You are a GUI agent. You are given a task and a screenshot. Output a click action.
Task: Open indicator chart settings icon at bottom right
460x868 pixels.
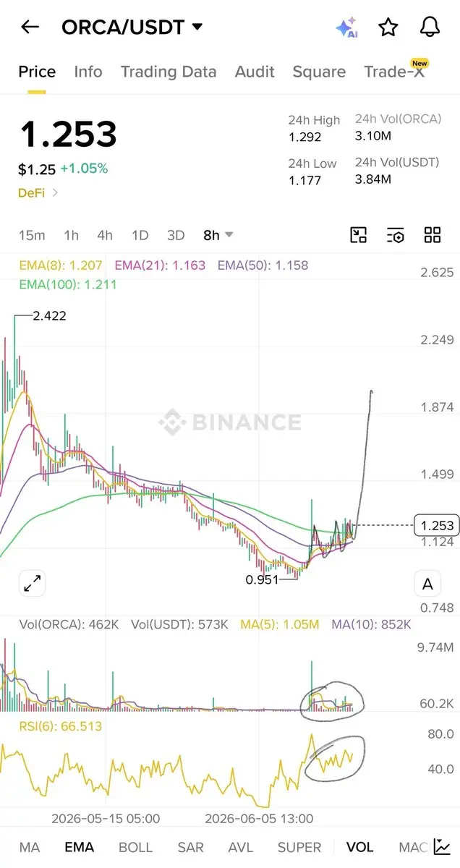(442, 847)
